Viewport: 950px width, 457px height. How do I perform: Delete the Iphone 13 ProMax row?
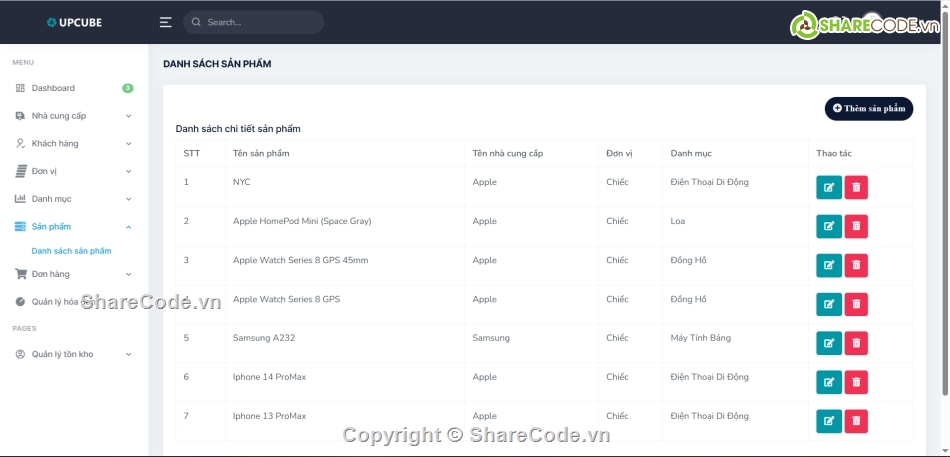click(856, 421)
